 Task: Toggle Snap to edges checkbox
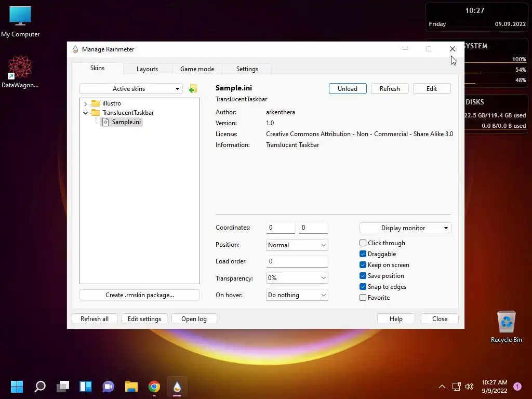click(363, 286)
